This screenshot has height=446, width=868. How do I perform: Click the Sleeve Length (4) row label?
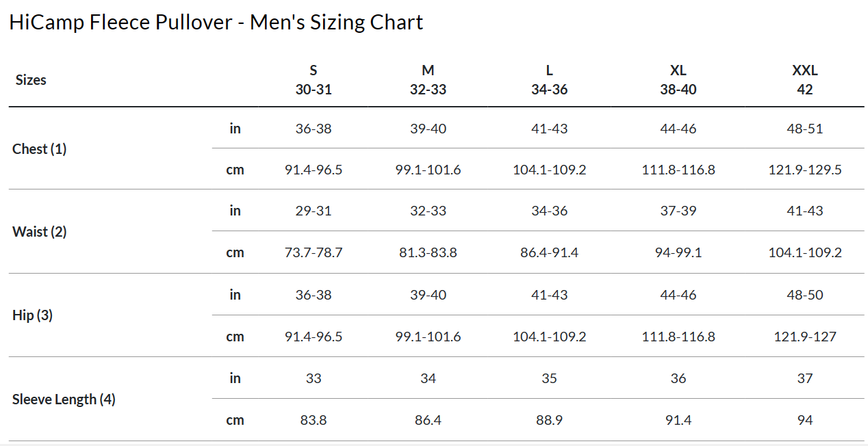pyautogui.click(x=64, y=399)
